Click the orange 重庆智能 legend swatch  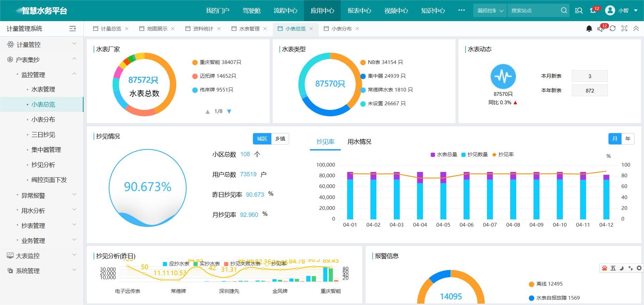click(195, 62)
